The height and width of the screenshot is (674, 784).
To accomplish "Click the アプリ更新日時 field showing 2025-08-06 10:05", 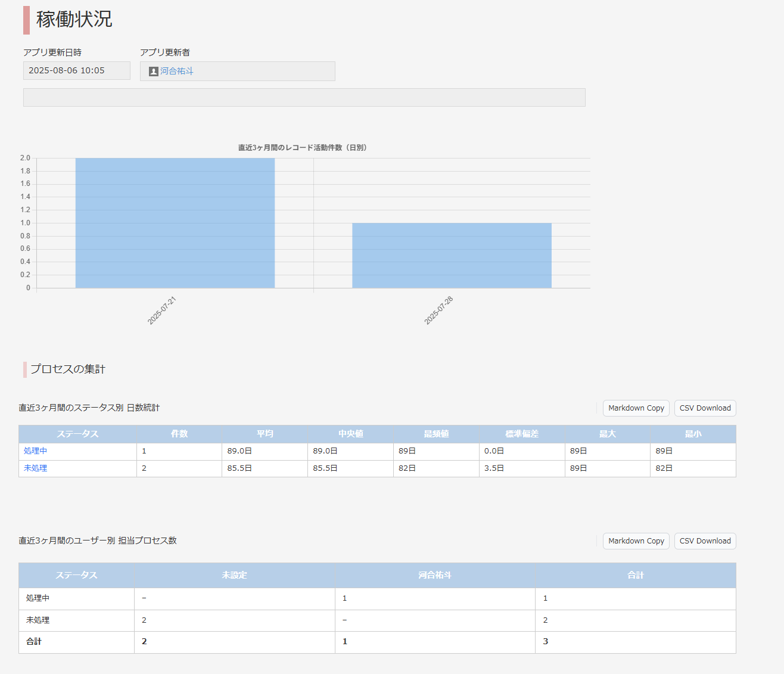I will pos(77,70).
